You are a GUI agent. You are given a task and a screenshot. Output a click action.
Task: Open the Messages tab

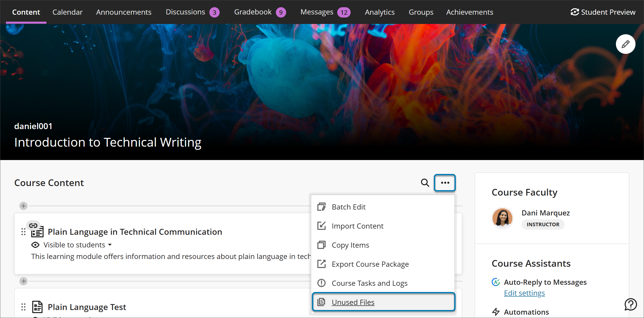pyautogui.click(x=317, y=12)
